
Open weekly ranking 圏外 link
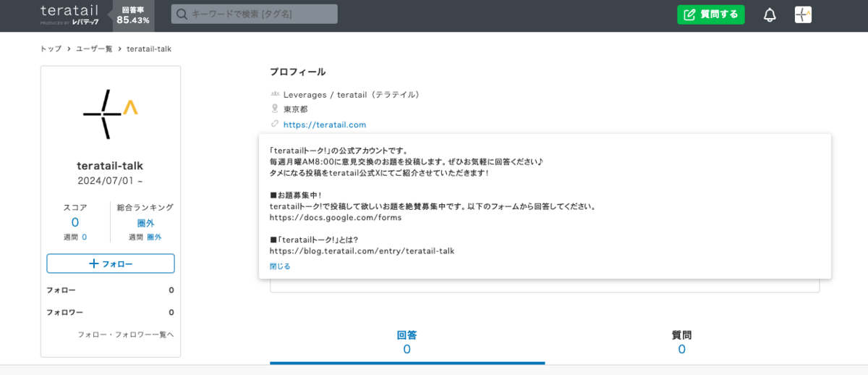pos(154,237)
